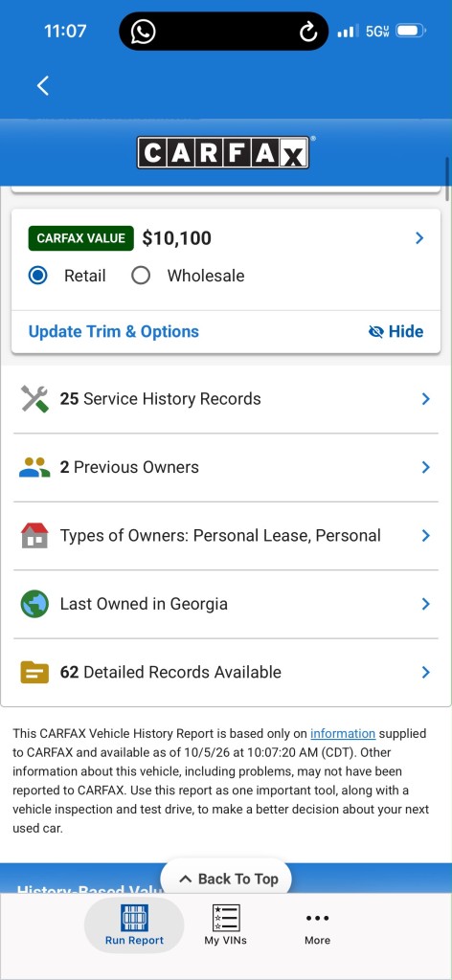Select the Retail radio button

(x=38, y=276)
